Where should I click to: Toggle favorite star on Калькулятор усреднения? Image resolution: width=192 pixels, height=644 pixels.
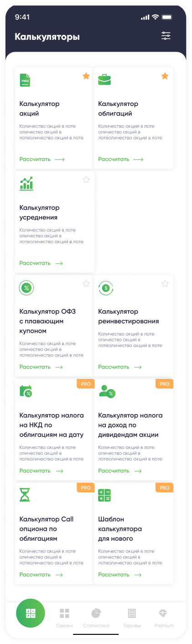click(x=86, y=180)
